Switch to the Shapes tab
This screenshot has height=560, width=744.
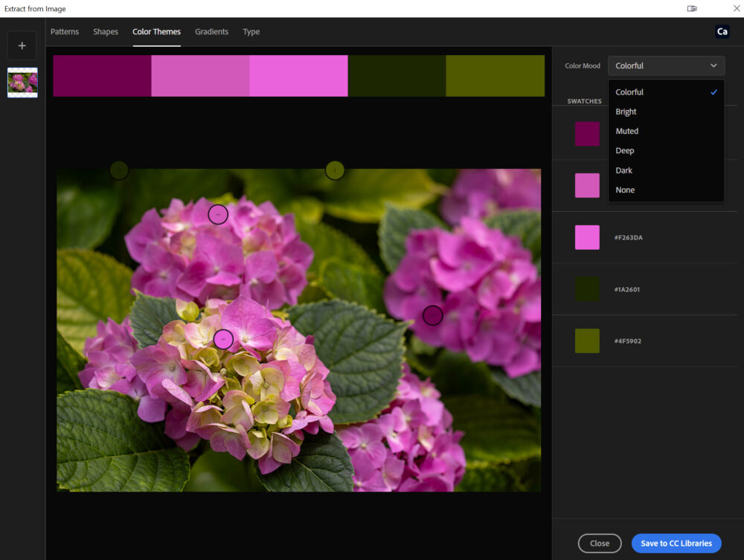click(106, 32)
